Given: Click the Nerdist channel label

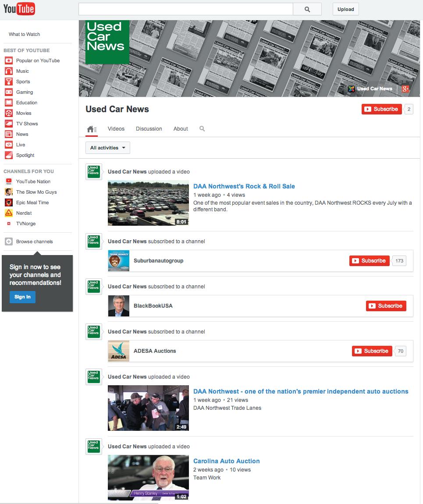Looking at the screenshot, I should coord(24,213).
